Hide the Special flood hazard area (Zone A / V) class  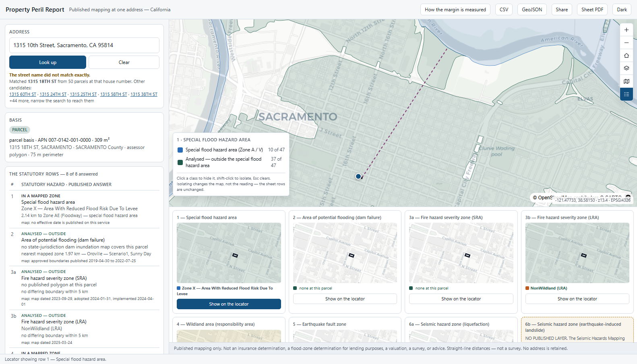coord(231,150)
